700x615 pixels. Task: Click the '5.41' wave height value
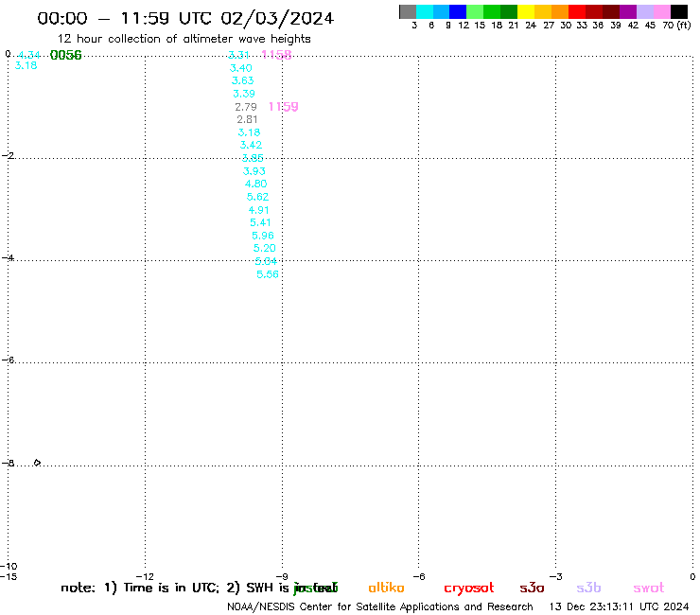click(260, 222)
